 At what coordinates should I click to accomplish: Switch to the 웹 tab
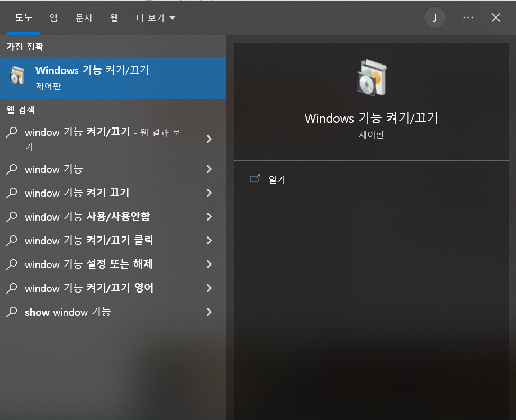click(x=114, y=17)
